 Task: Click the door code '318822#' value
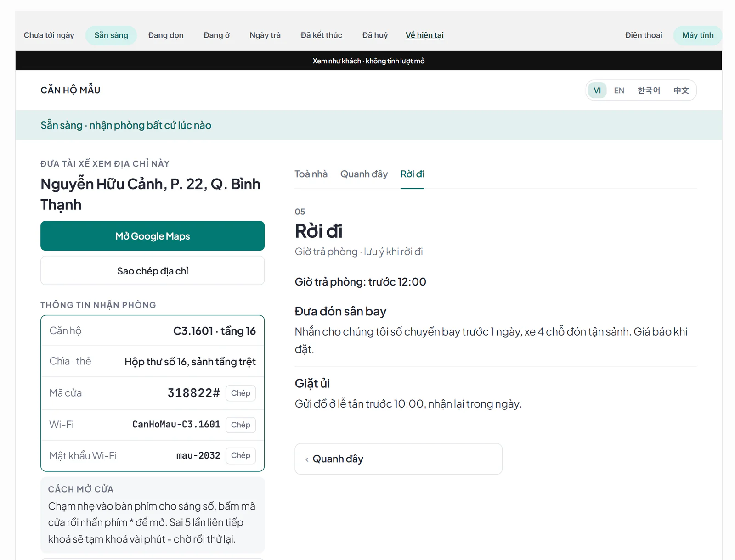click(194, 393)
